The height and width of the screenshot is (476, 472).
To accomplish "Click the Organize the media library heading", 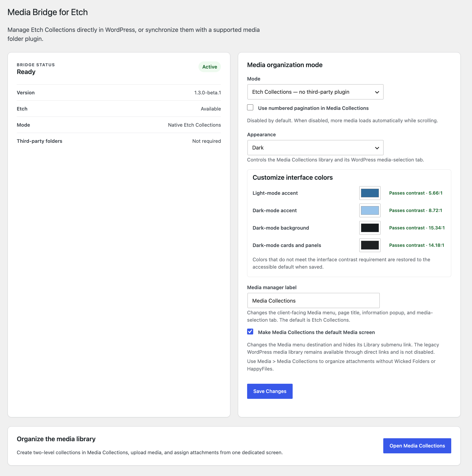I will [x=56, y=439].
